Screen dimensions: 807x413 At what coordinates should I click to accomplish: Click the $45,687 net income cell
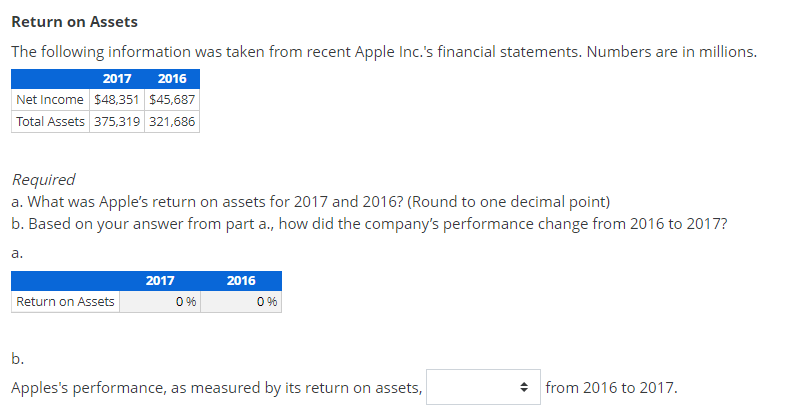[x=172, y=100]
